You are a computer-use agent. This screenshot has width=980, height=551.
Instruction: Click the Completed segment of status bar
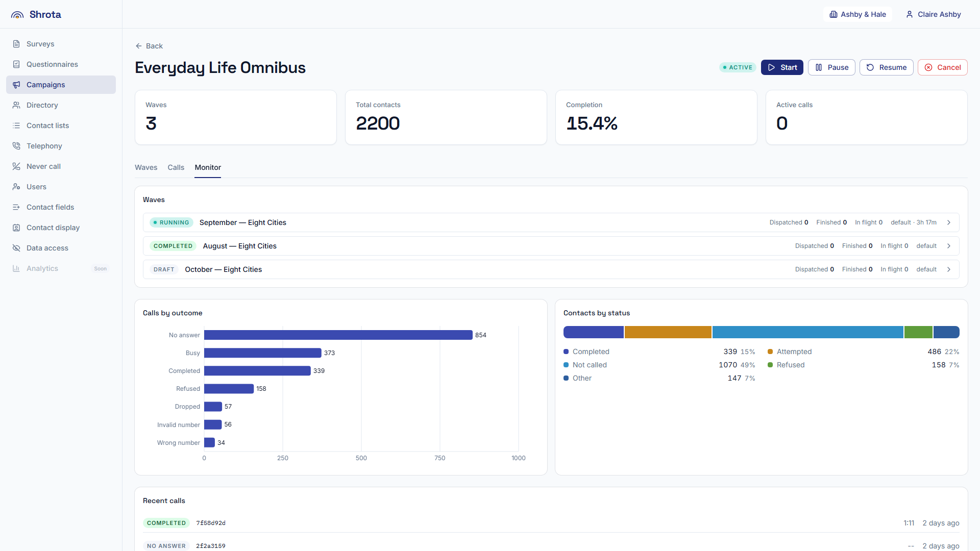pyautogui.click(x=594, y=332)
